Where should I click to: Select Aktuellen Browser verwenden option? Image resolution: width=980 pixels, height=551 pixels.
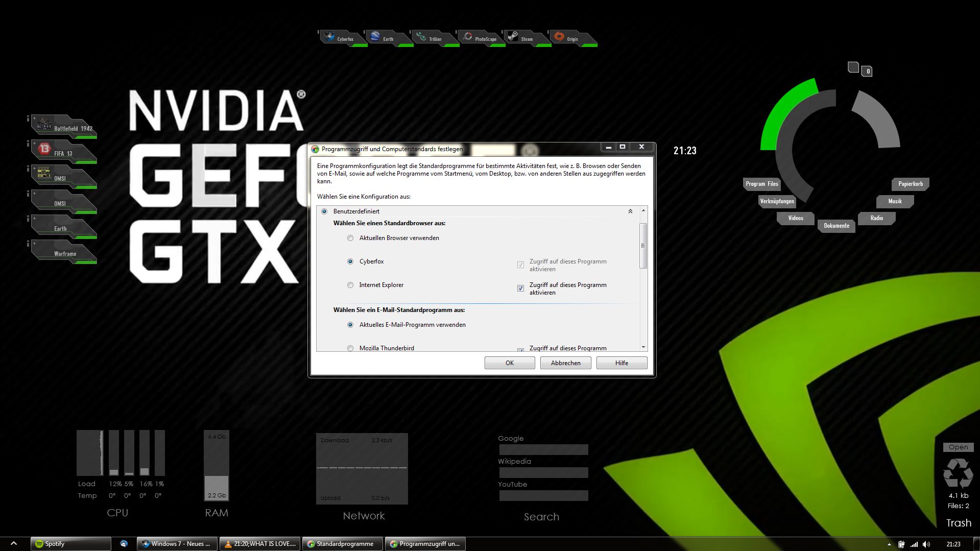[x=350, y=238]
